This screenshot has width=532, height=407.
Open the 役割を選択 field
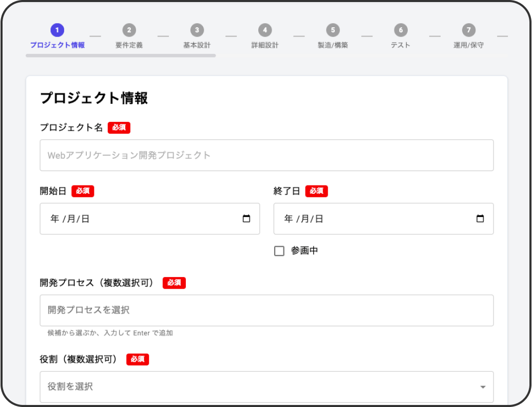(257, 387)
